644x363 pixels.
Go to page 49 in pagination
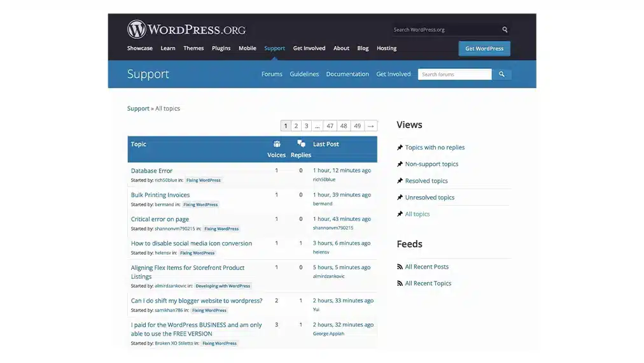click(358, 126)
